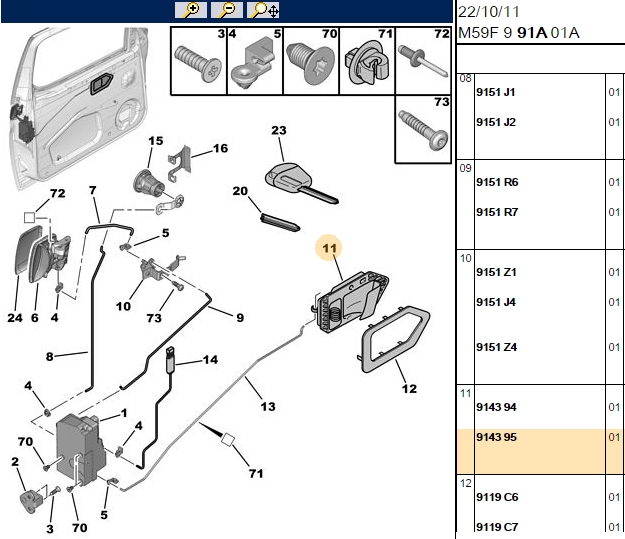The width and height of the screenshot is (625, 539).
Task: Select clip part 4/5 in legend box
Action: [255, 61]
